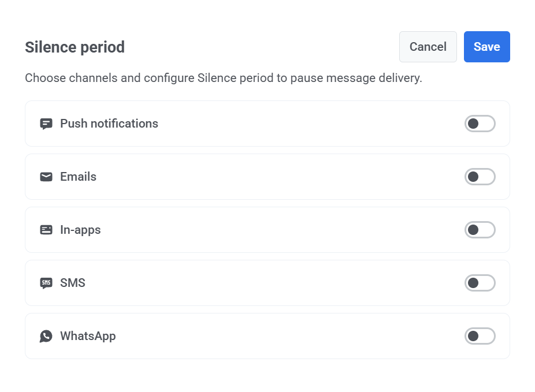Click the 'SMS' channel label text
This screenshot has height=392, width=535.
(x=73, y=283)
